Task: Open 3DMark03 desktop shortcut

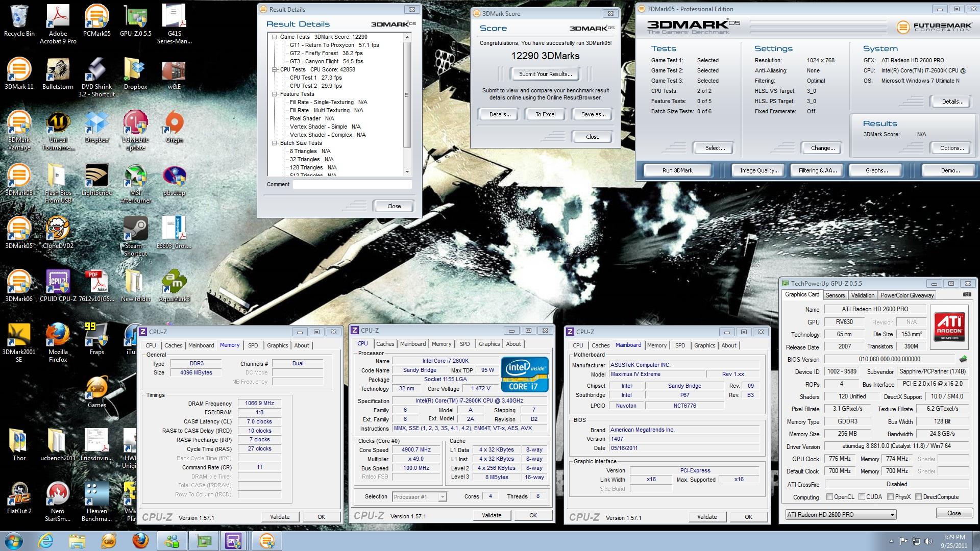Action: click(19, 180)
